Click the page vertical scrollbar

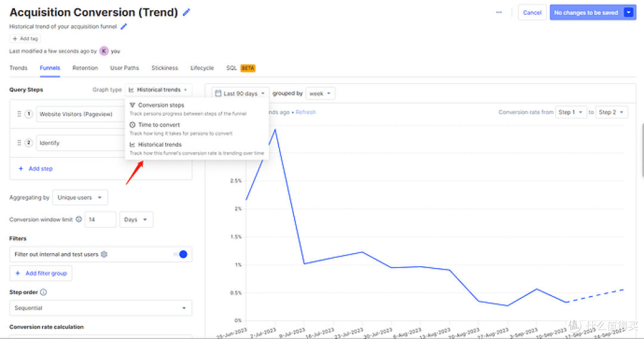pyautogui.click(x=642, y=150)
